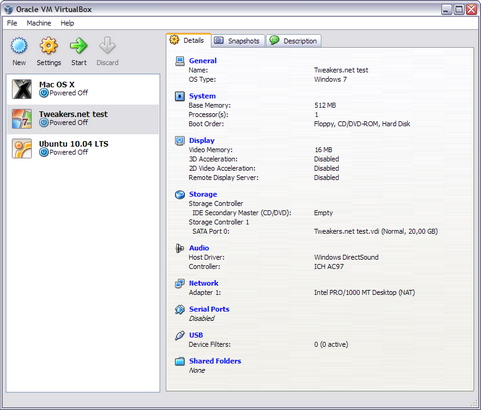Click the Boot Order value text

tap(362, 124)
